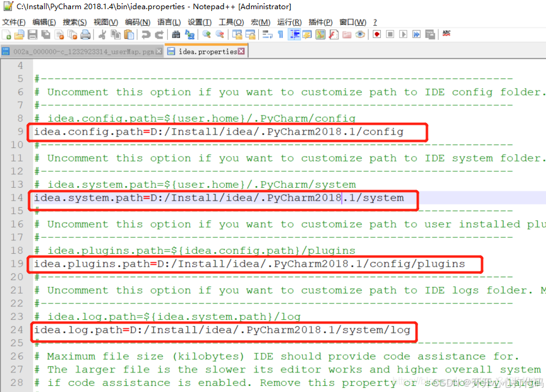Open the 插件(P) menu

click(320, 22)
